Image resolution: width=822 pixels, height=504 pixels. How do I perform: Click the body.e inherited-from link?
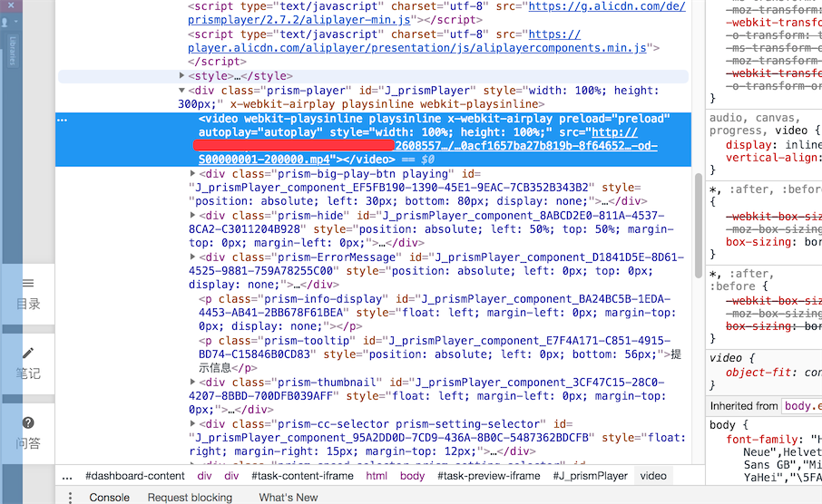coord(802,406)
